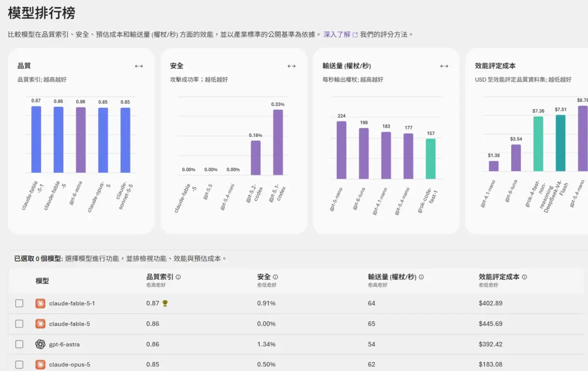Click the gpt-5.2-codex bar showing 0.18%
The height and width of the screenshot is (371, 588).
point(256,158)
